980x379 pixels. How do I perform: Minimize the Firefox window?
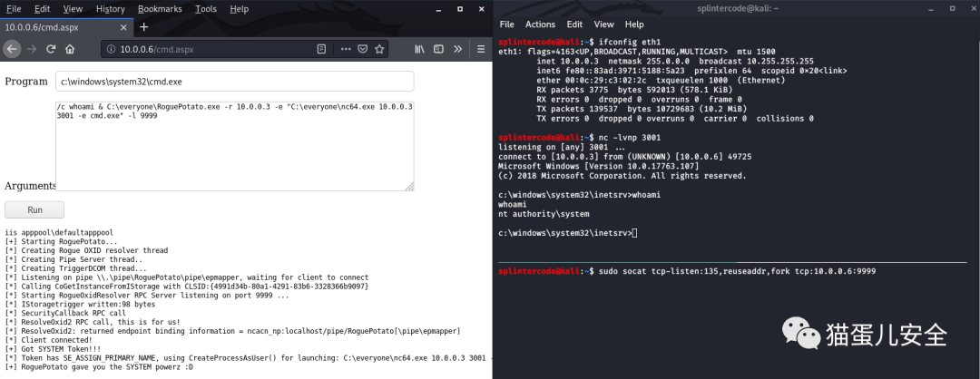tap(438, 9)
